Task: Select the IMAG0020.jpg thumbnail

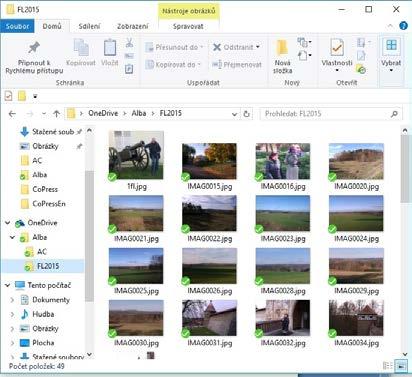Action: (x=356, y=161)
